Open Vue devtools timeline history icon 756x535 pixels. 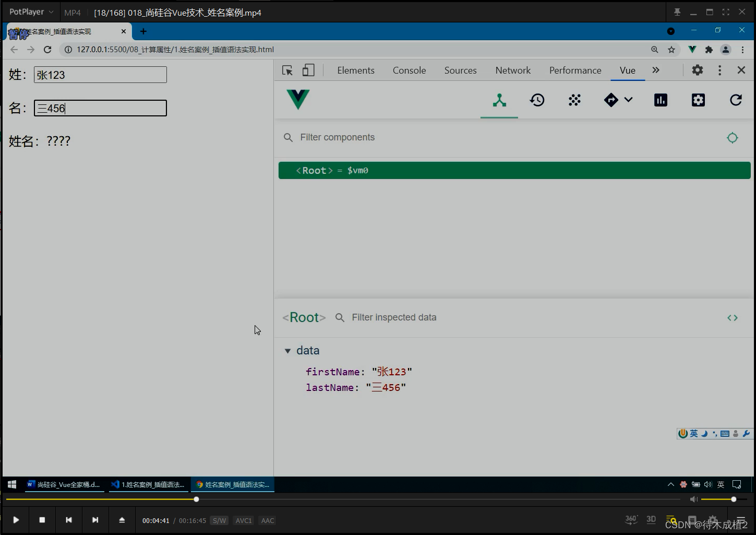(537, 100)
